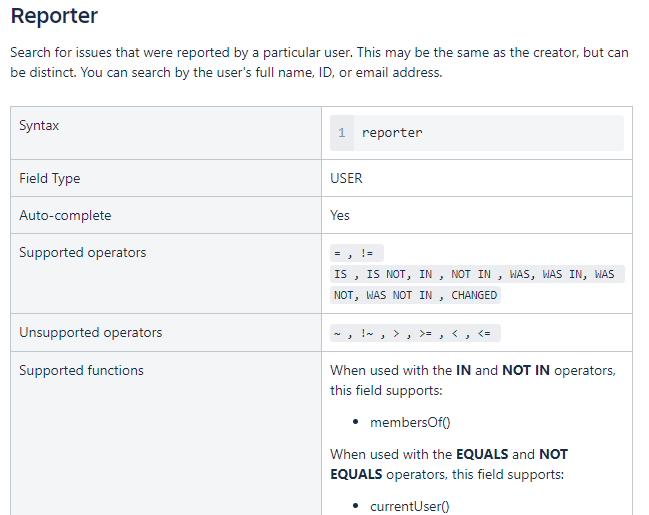Image resolution: width=649 pixels, height=515 pixels.
Task: Click the reporter syntax code block
Action: pos(477,133)
